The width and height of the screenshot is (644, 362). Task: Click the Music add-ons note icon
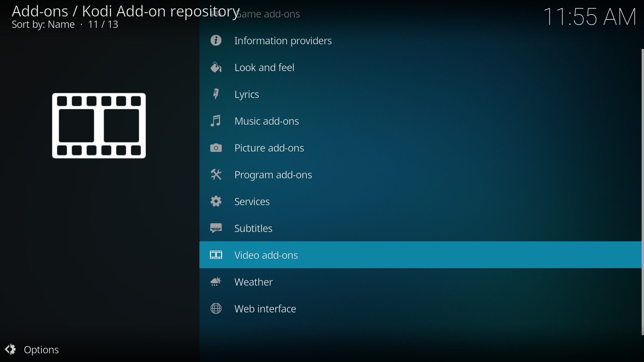(x=216, y=121)
